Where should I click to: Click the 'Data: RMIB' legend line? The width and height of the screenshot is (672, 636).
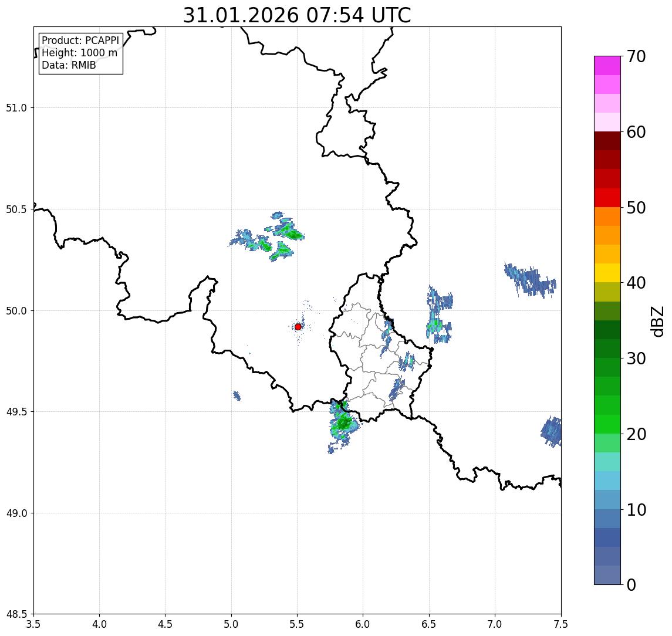pos(69,65)
